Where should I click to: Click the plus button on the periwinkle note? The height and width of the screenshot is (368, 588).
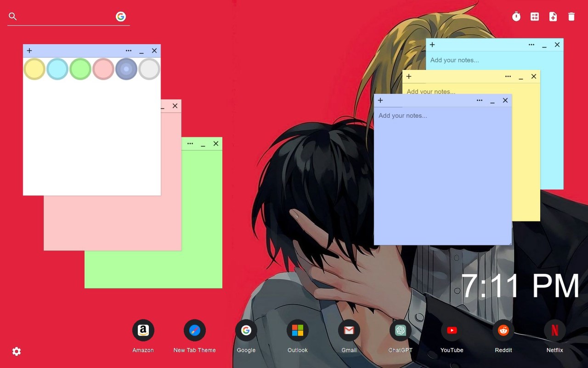(x=380, y=100)
